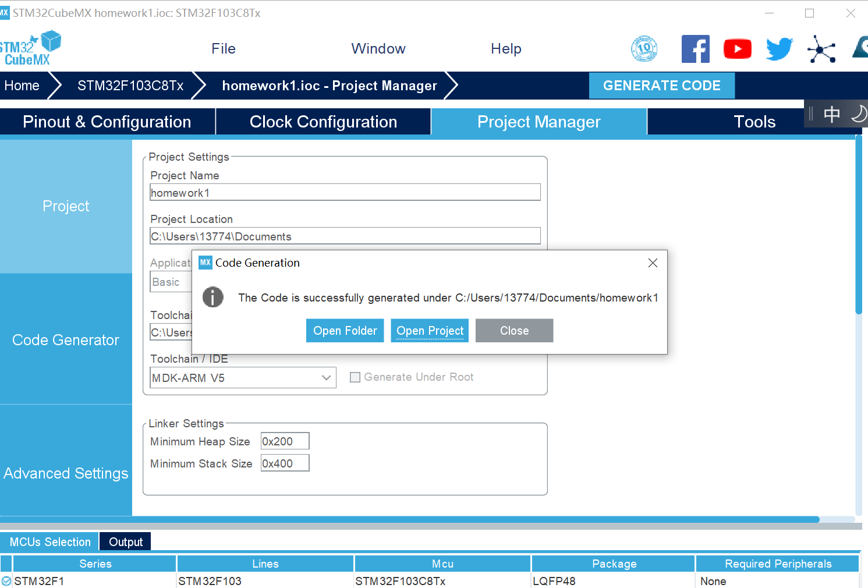Viewport: 868px width, 588px height.
Task: Switch to the Output tab
Action: (126, 542)
